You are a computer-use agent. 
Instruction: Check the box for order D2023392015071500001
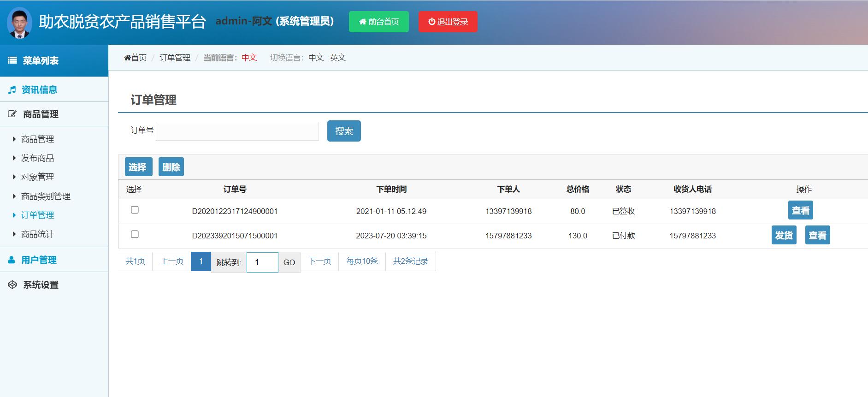(135, 234)
